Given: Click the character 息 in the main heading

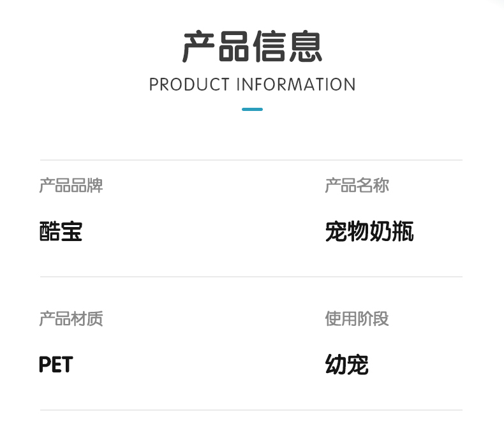Looking at the screenshot, I should 305,46.
